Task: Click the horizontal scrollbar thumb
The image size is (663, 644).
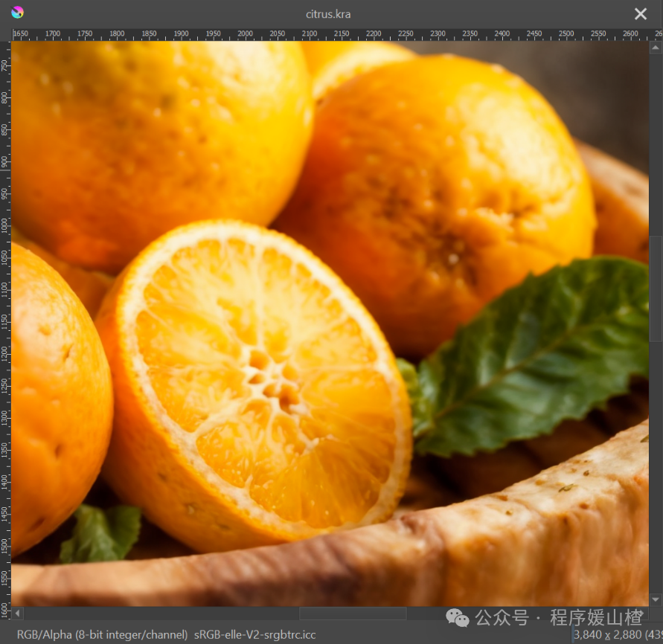Action: pyautogui.click(x=353, y=613)
